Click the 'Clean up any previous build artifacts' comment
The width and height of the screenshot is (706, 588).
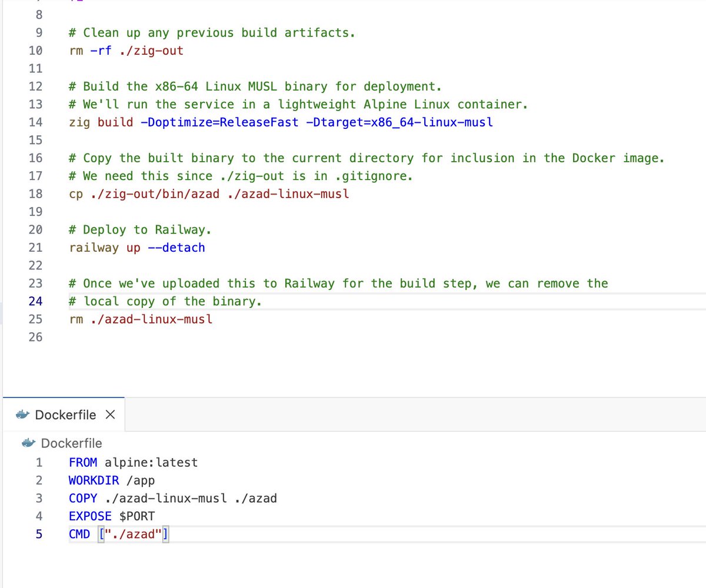pos(212,33)
